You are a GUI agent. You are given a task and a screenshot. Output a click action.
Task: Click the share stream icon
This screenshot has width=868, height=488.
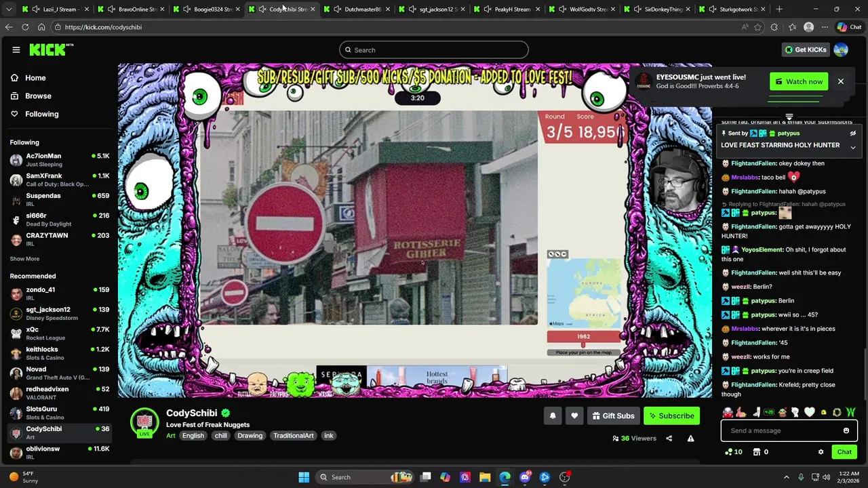coord(669,439)
